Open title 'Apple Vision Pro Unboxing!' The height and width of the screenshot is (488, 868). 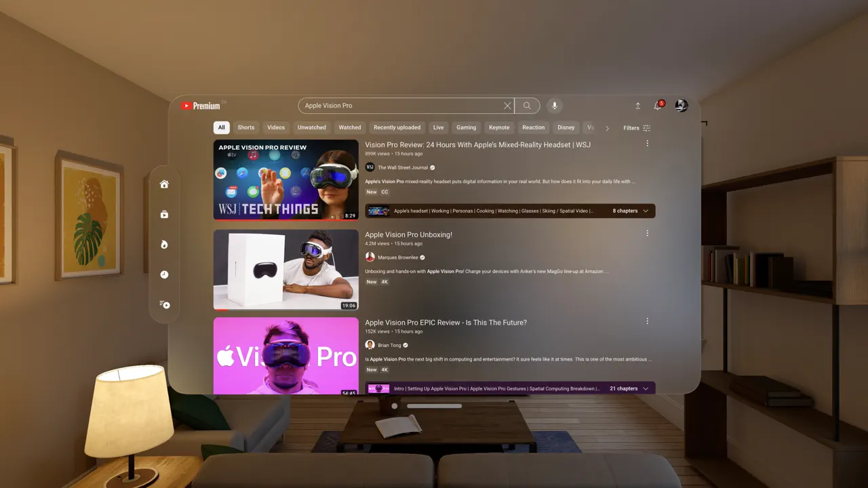[408, 235]
